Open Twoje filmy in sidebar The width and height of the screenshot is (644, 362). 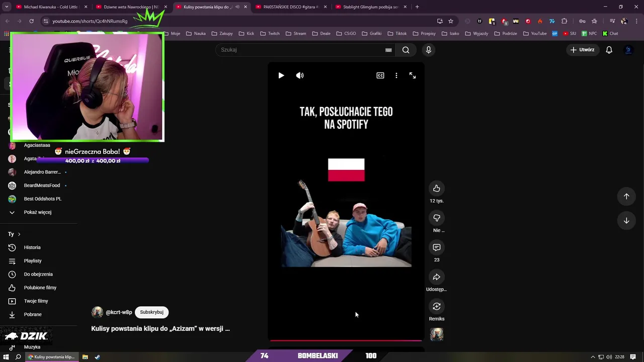(36, 301)
